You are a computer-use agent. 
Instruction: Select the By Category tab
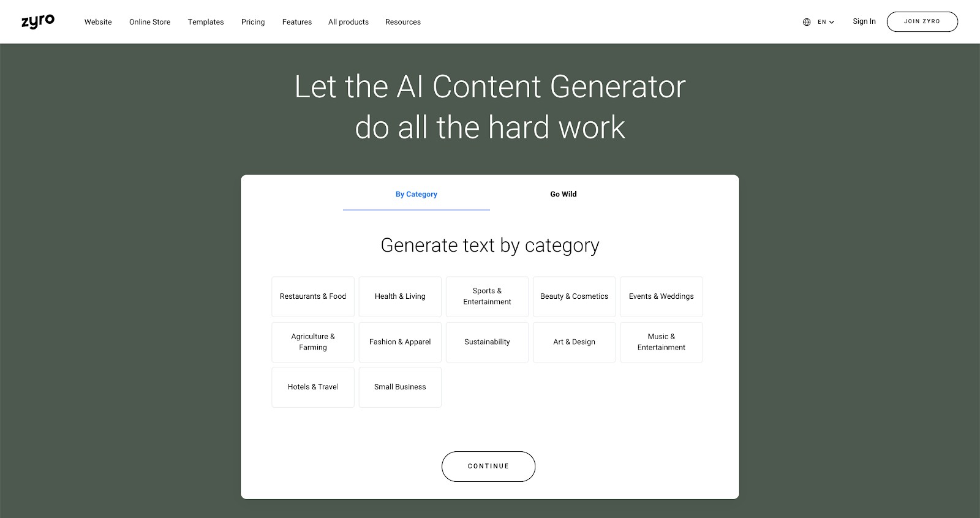(417, 194)
